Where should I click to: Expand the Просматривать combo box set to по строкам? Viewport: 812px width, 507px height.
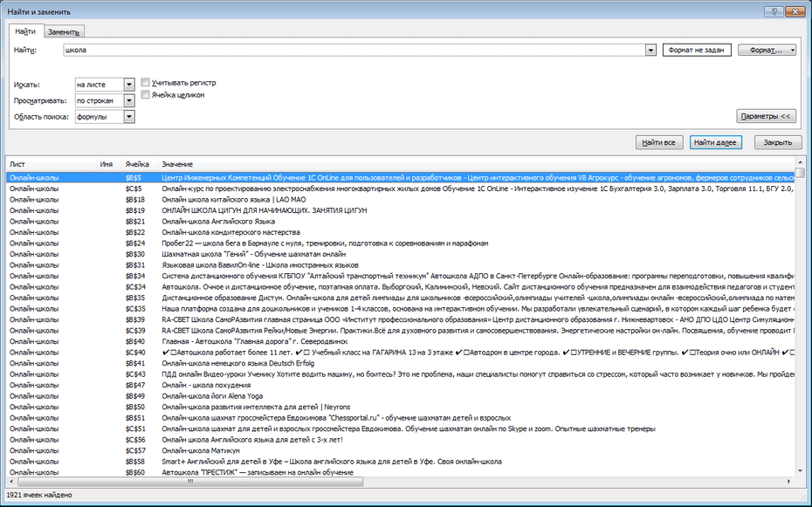pos(129,100)
